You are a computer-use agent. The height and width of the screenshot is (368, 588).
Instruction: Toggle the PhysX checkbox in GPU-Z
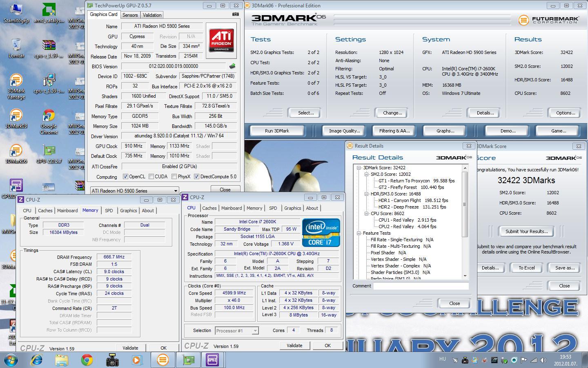coord(174,177)
